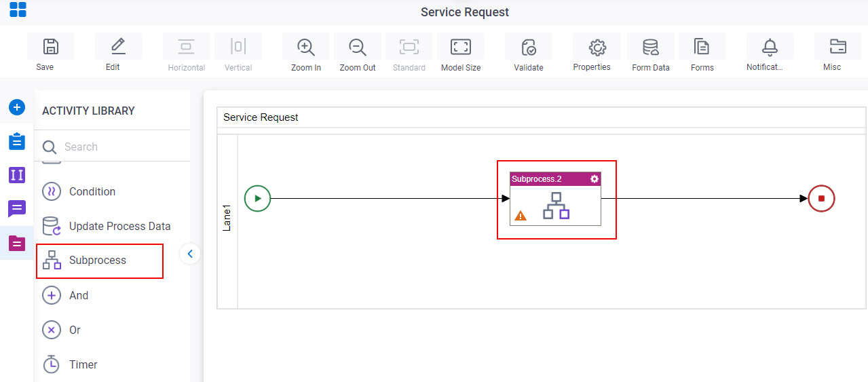The width and height of the screenshot is (868, 382).
Task: Open the chat message sidebar icon
Action: 17,209
